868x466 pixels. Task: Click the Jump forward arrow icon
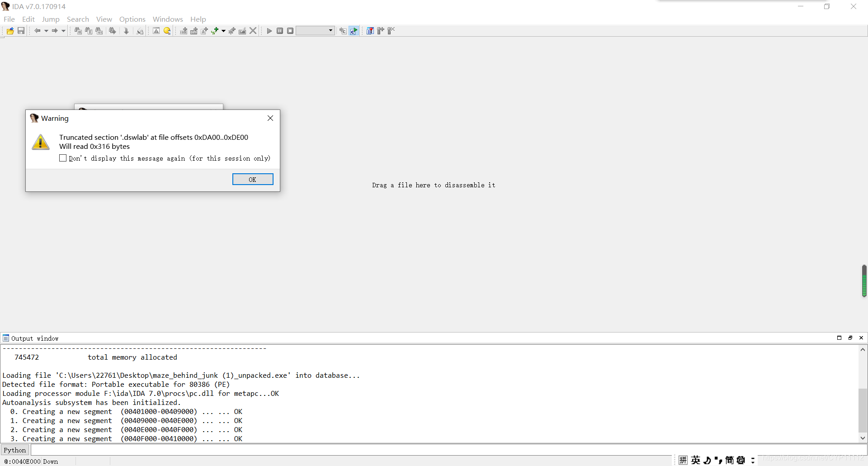pos(55,31)
